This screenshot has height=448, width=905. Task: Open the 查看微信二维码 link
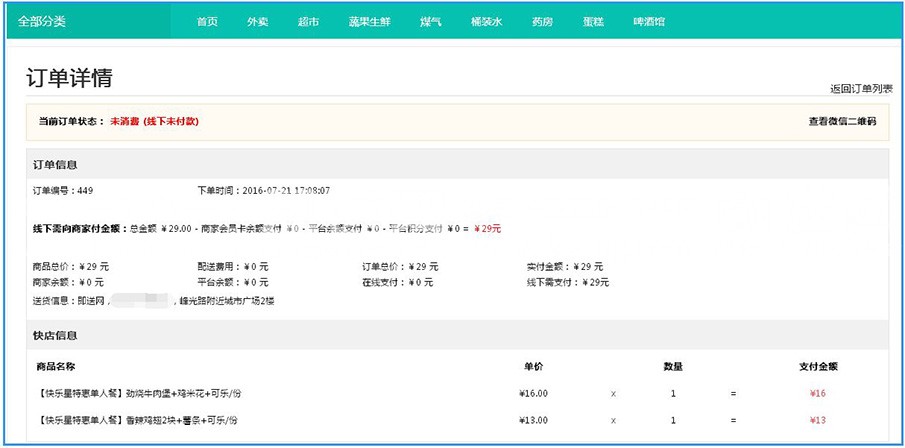[x=842, y=122]
